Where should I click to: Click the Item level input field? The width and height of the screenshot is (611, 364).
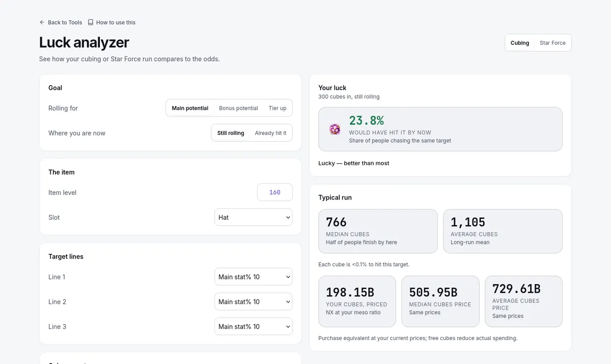tap(275, 192)
